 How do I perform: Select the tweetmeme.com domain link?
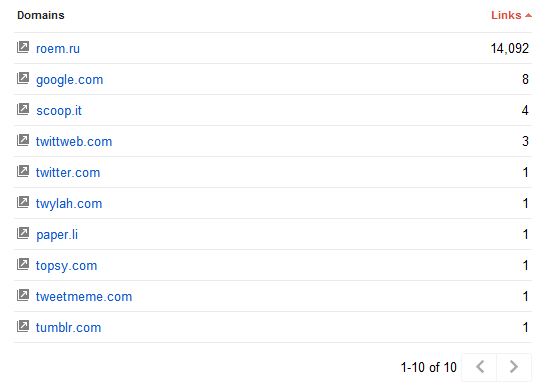click(84, 297)
